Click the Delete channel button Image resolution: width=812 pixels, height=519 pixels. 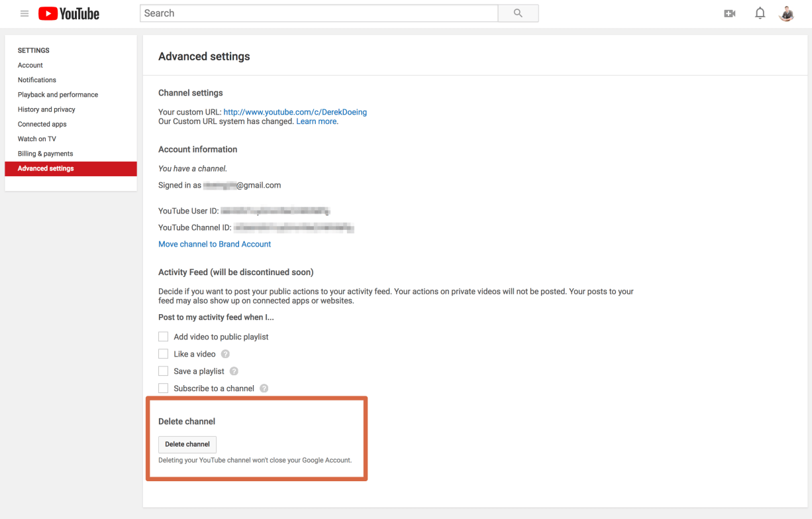(x=187, y=444)
